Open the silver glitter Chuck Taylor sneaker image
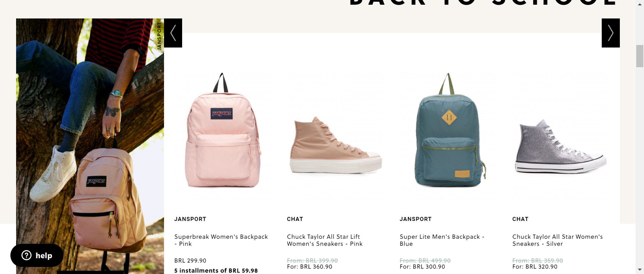644x274 pixels. click(x=560, y=146)
